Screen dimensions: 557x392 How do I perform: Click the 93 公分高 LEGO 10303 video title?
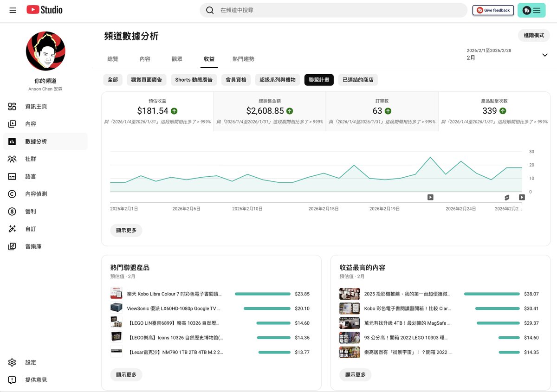click(x=407, y=338)
